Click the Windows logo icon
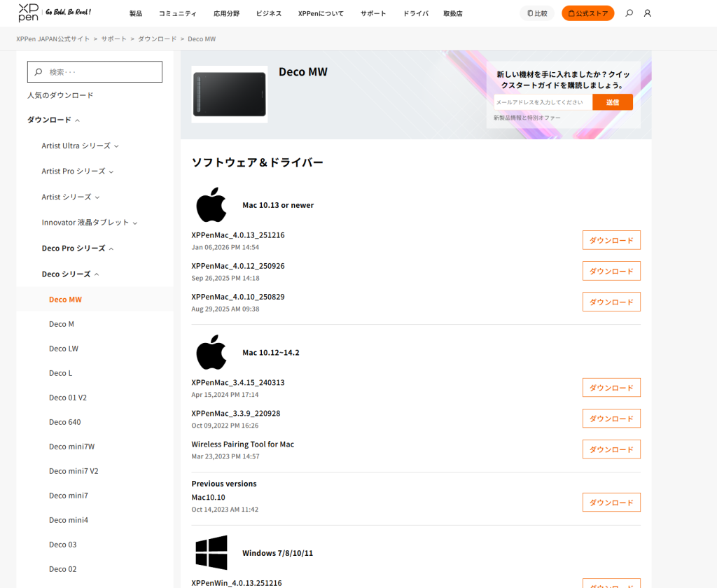Image resolution: width=717 pixels, height=588 pixels. (x=211, y=552)
